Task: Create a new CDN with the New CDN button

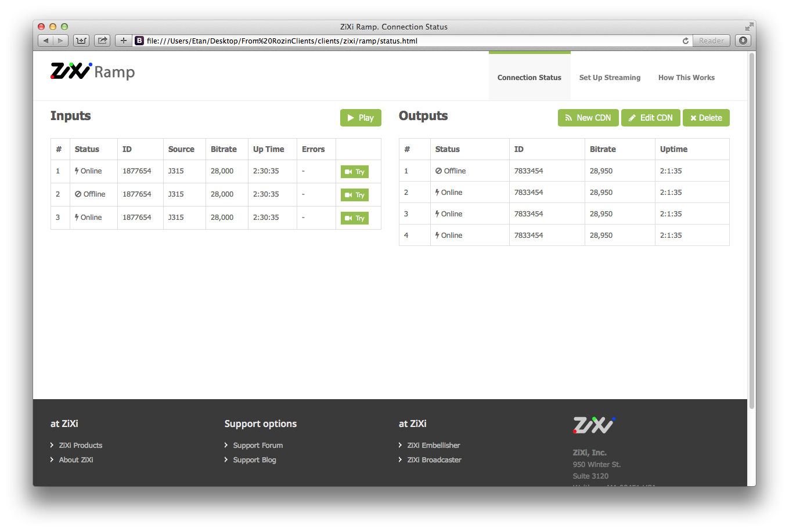Action: pyautogui.click(x=588, y=118)
